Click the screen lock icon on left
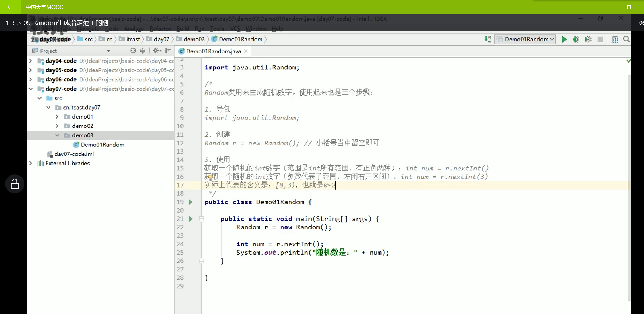 15,184
